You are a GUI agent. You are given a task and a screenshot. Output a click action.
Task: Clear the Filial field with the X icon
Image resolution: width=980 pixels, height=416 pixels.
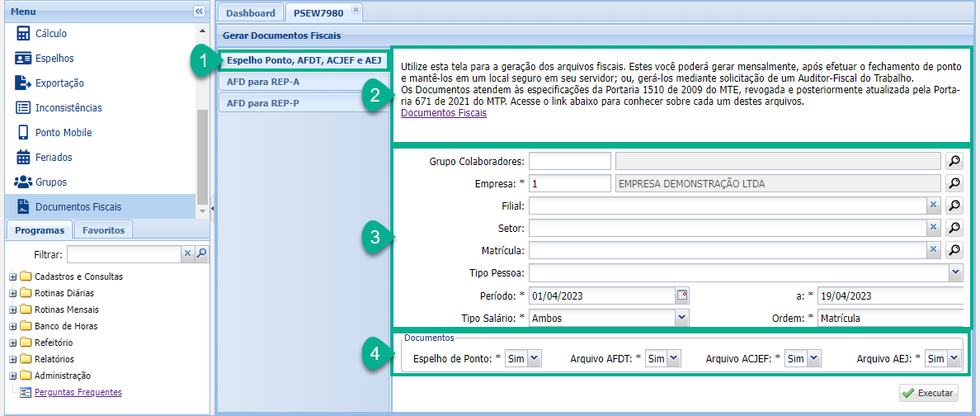(x=933, y=206)
